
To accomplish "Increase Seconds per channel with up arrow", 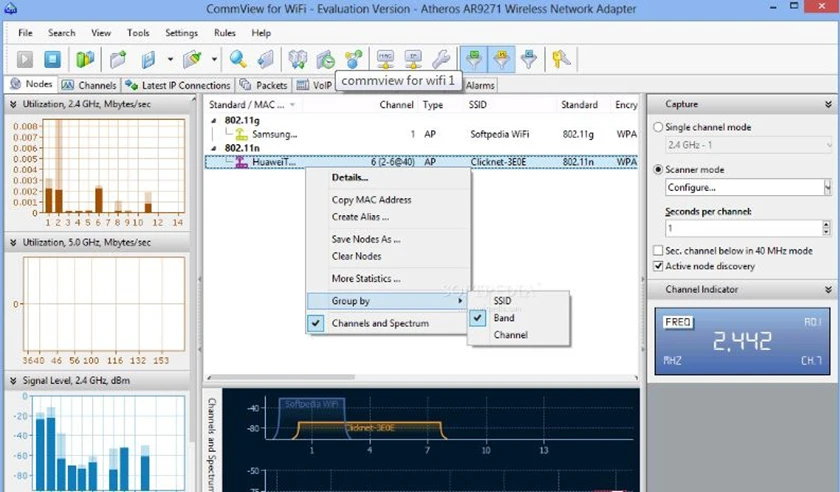I will pyautogui.click(x=827, y=225).
